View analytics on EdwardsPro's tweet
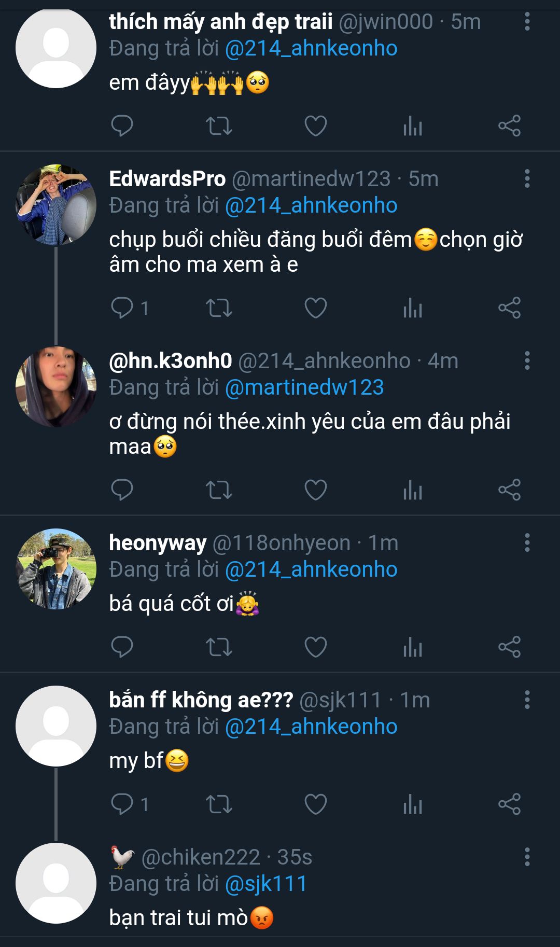Viewport: 560px width, 947px height. 413,308
